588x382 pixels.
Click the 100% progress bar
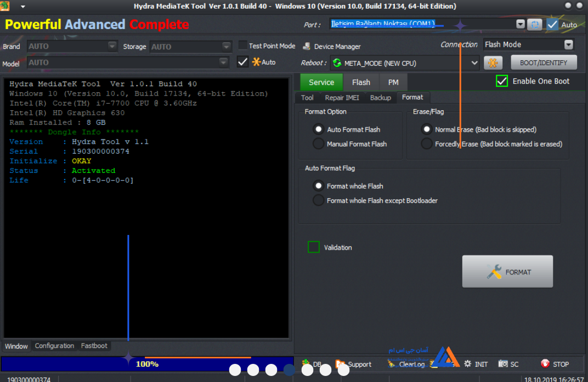tap(147, 363)
